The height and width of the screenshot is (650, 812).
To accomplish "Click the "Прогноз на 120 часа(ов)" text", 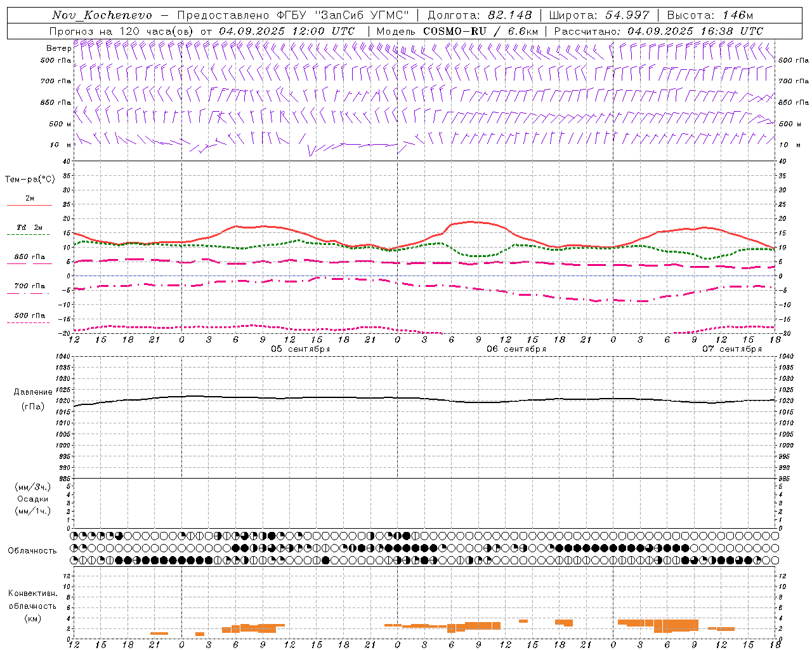I will 122,31.
